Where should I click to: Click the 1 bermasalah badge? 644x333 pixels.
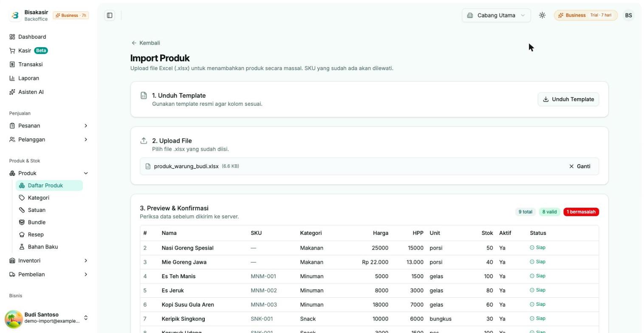tap(581, 212)
